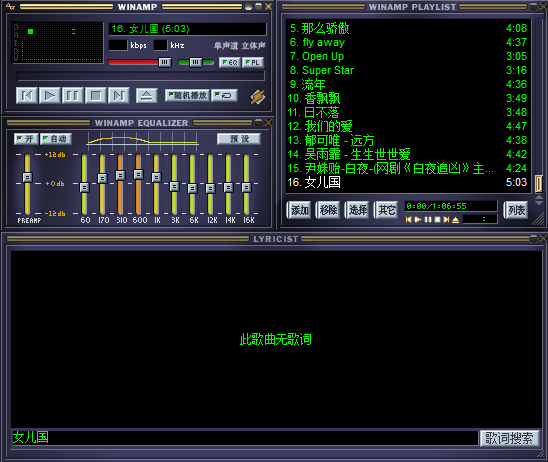Open equalizer 预设 presets menu
The image size is (548, 462).
coord(239,139)
